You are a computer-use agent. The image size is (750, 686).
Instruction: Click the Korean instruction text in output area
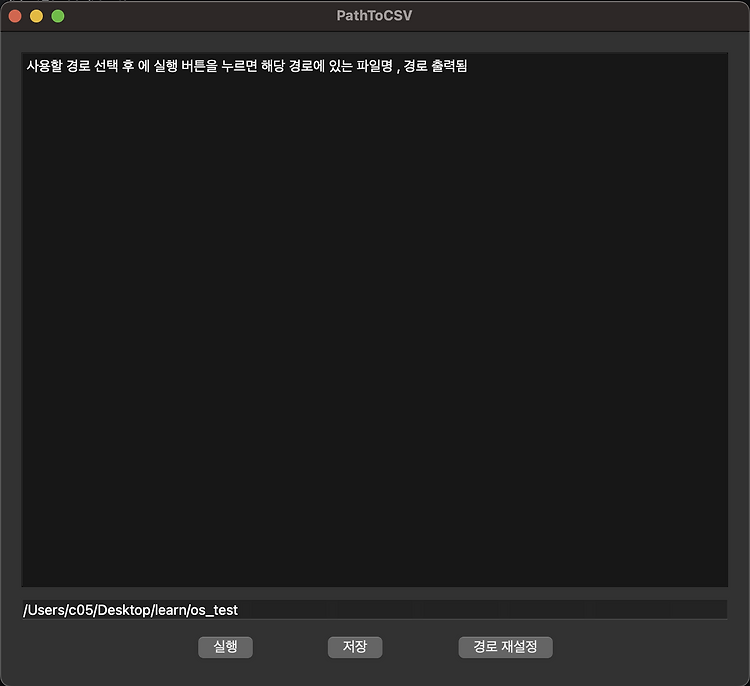[x=247, y=66]
